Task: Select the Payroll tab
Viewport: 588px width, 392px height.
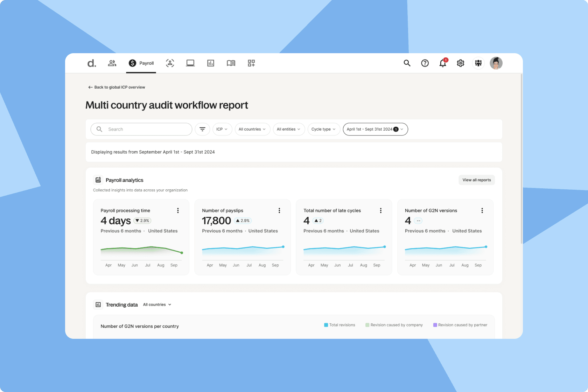Action: point(141,63)
